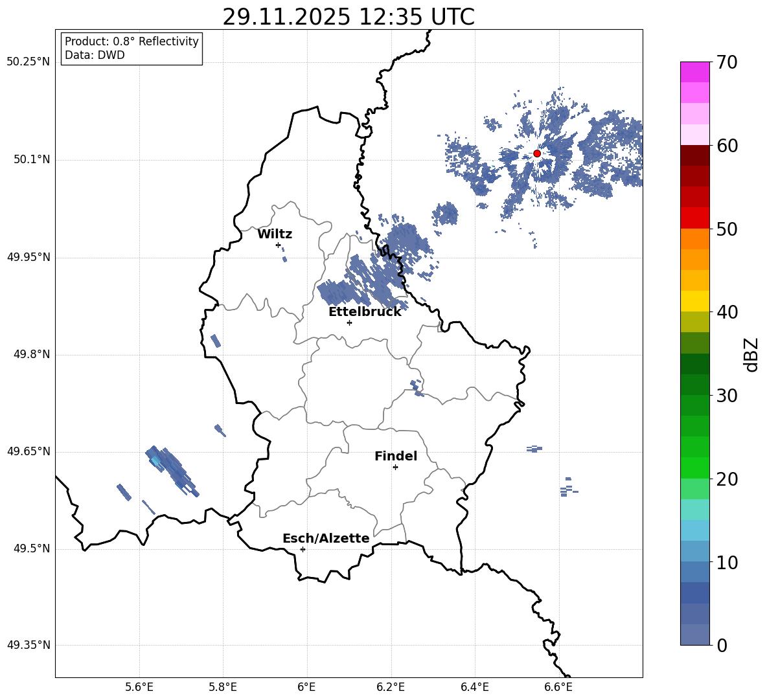Viewport: 767px width, 700px height.
Task: Click the 49.5°N latitude label
Action: click(32, 548)
